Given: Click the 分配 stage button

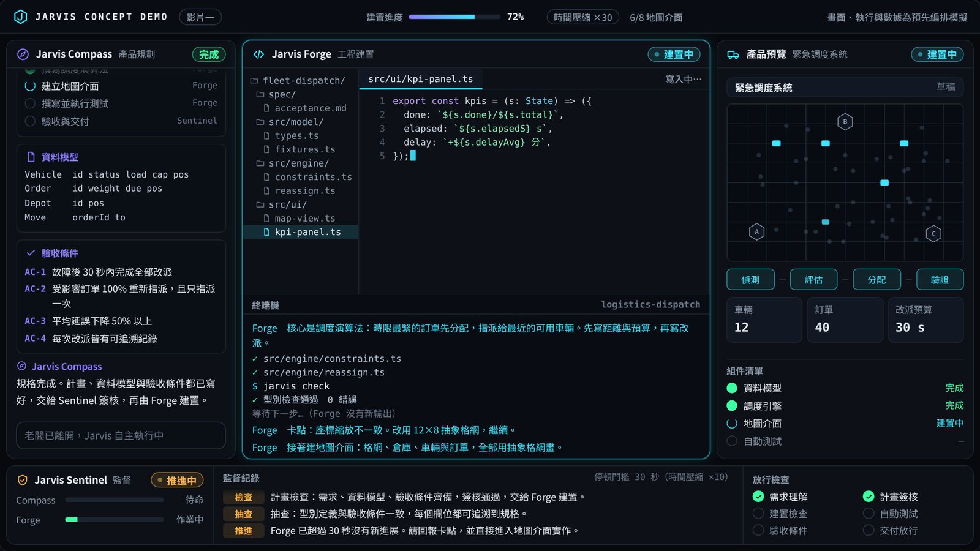Looking at the screenshot, I should 876,280.
